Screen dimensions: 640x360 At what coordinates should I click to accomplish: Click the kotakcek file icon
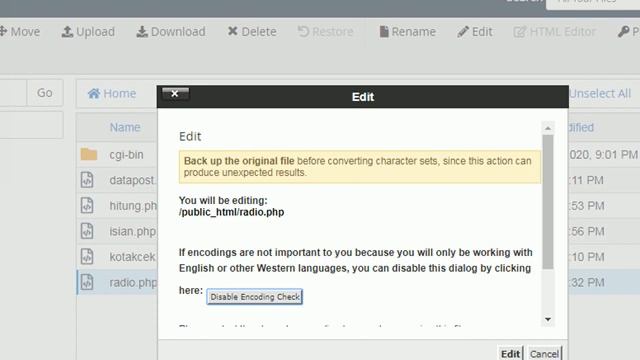click(x=87, y=256)
